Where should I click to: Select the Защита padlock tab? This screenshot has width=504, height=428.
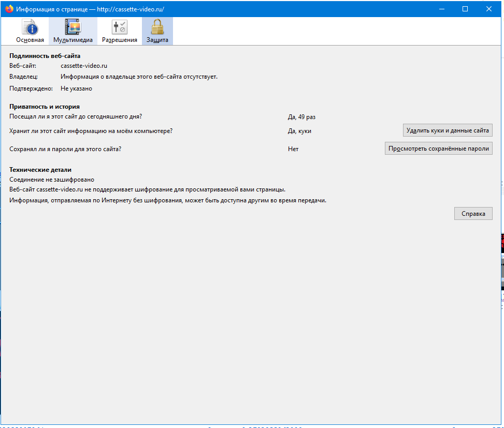click(x=157, y=31)
